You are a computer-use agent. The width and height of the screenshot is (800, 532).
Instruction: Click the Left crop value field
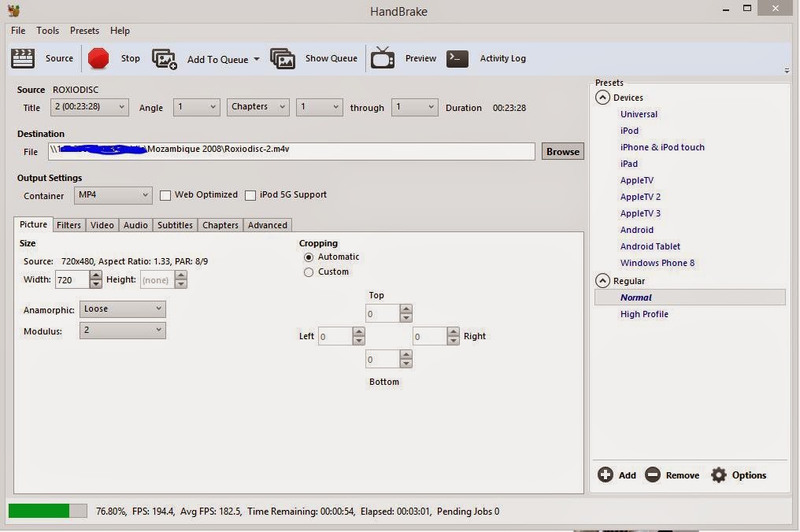(x=335, y=336)
